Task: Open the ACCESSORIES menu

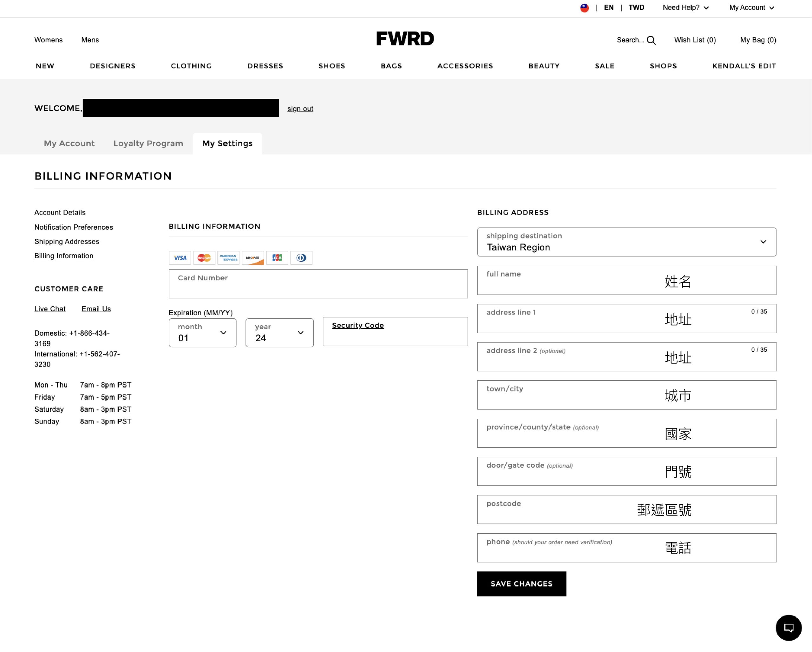Action: (465, 66)
